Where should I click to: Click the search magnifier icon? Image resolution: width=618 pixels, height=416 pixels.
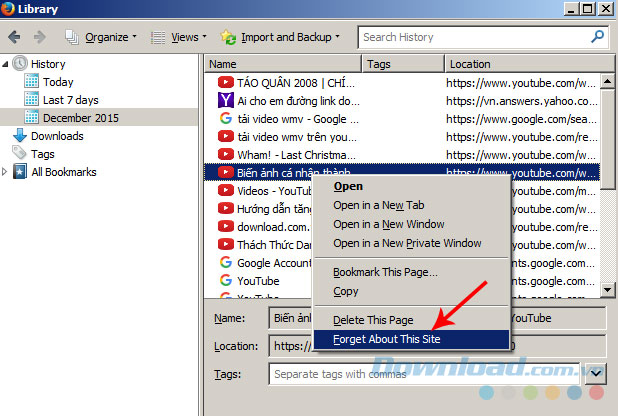(597, 37)
